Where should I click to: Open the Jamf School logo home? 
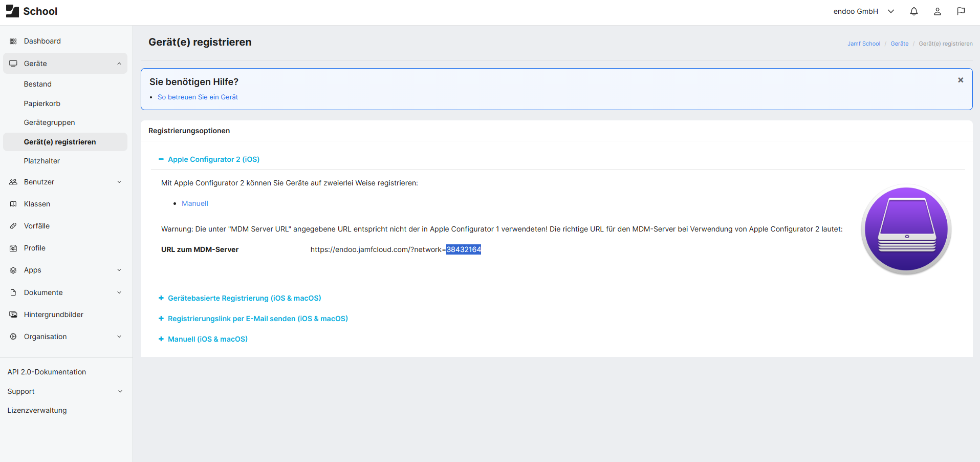[32, 11]
